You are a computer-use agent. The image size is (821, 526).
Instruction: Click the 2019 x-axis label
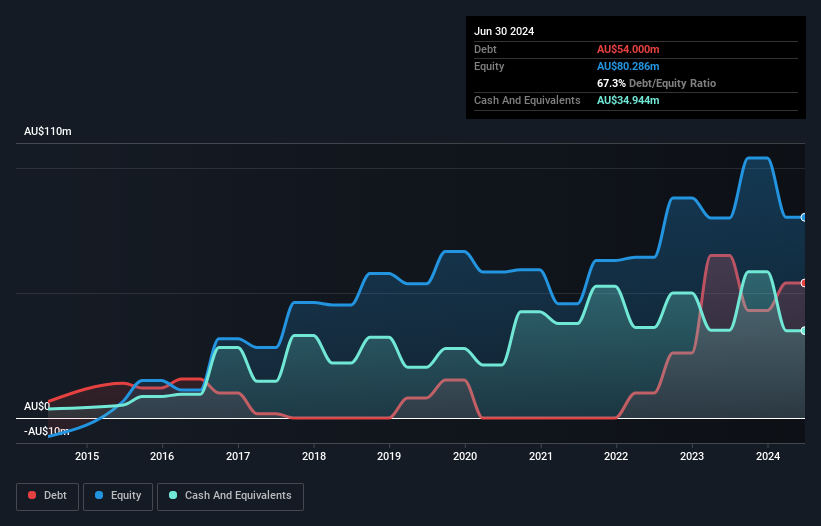[x=389, y=456]
